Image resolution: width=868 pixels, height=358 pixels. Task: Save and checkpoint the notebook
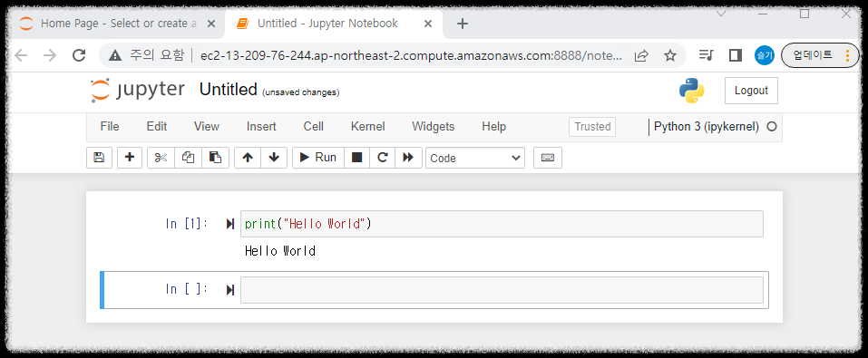click(x=100, y=158)
